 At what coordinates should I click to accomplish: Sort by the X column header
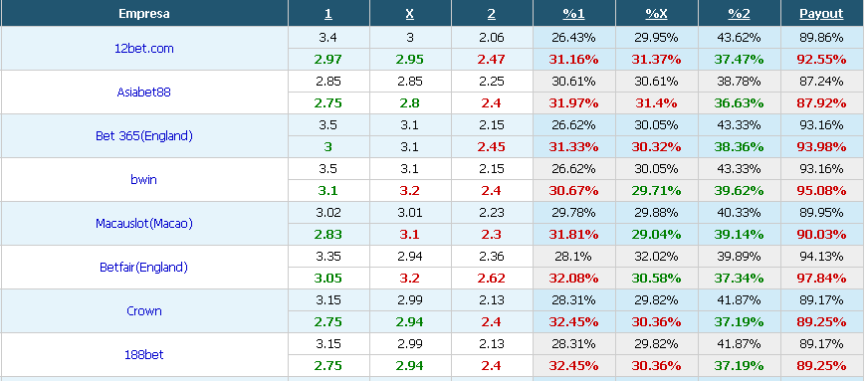pos(410,14)
